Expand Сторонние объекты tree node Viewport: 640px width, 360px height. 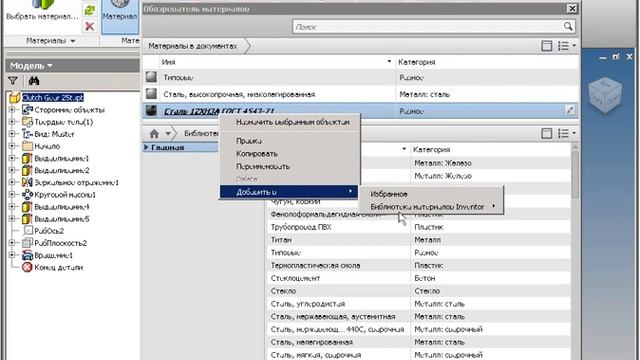click(12, 110)
